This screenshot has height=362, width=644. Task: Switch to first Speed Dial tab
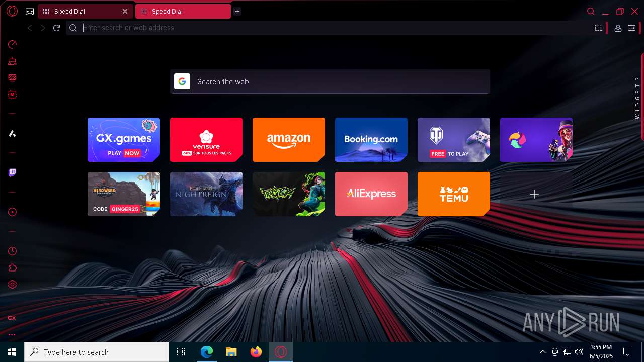80,11
